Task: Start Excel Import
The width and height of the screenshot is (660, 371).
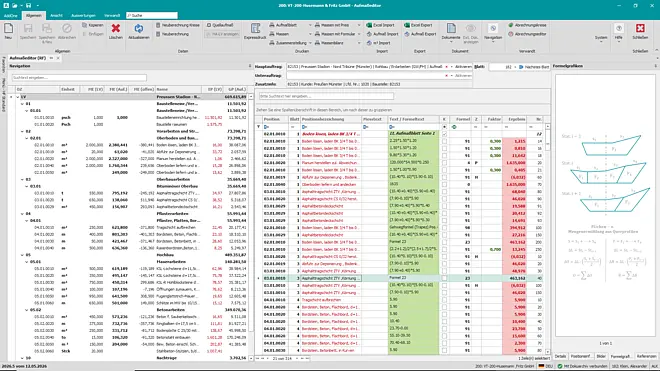Action: point(381,25)
